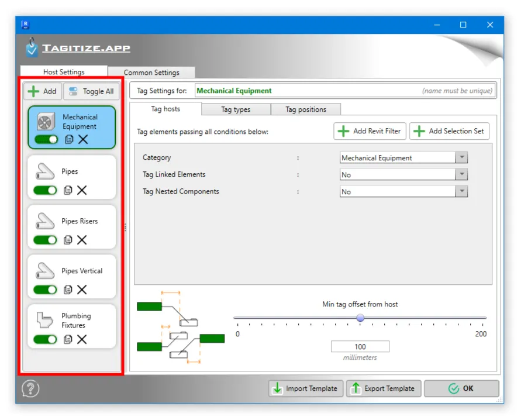Remove Pipes Vertical using the X icon
521x420 pixels.
tap(82, 290)
